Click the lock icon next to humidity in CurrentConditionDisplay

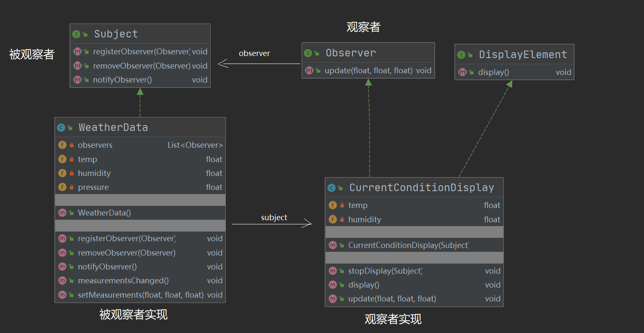click(x=342, y=220)
